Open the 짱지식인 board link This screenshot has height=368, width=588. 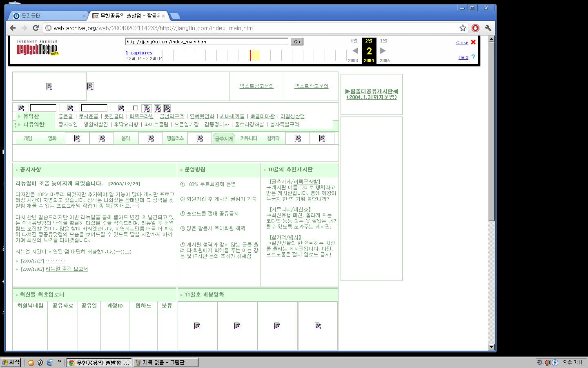click(68, 124)
